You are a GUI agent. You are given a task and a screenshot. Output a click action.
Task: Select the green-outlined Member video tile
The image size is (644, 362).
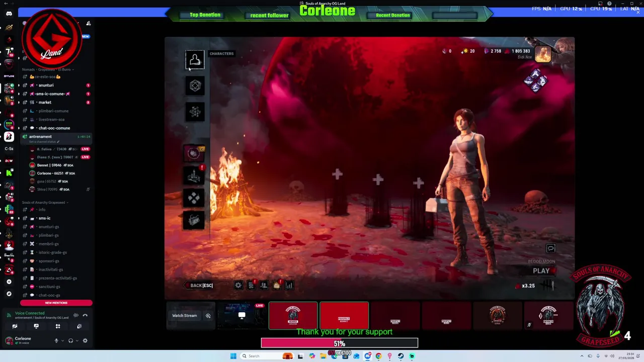click(293, 316)
